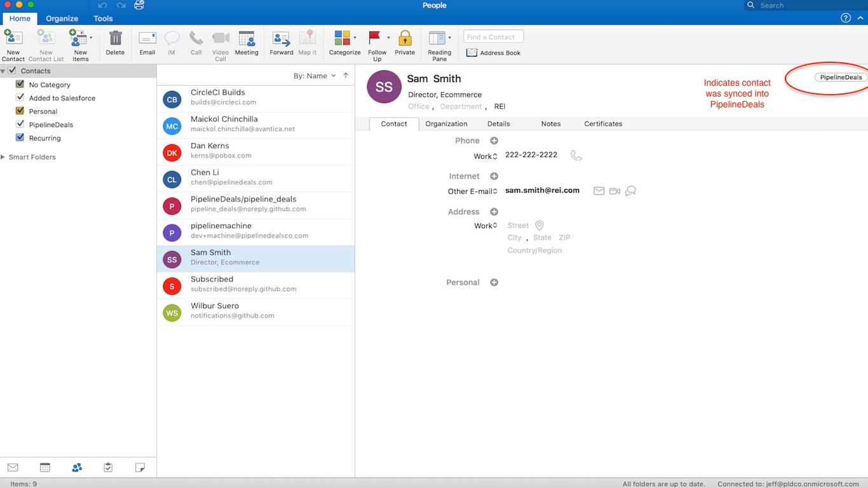Toggle the PipelineDeals category checkbox
This screenshot has width=868, height=488.
pyautogui.click(x=20, y=124)
